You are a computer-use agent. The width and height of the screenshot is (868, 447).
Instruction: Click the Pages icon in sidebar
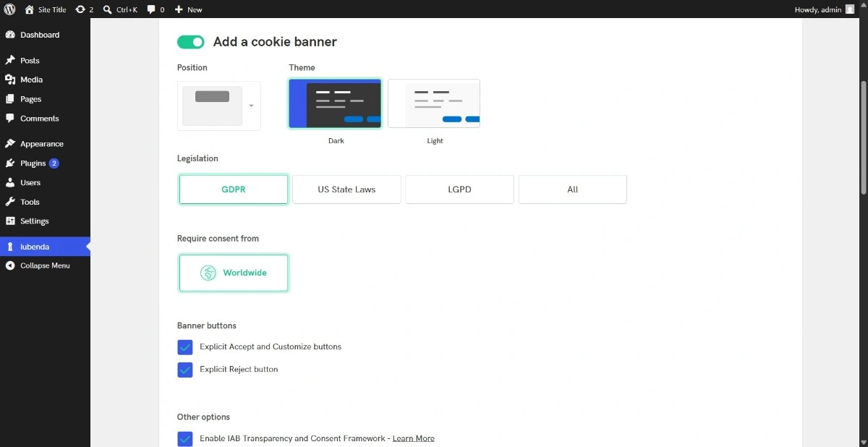tap(10, 99)
